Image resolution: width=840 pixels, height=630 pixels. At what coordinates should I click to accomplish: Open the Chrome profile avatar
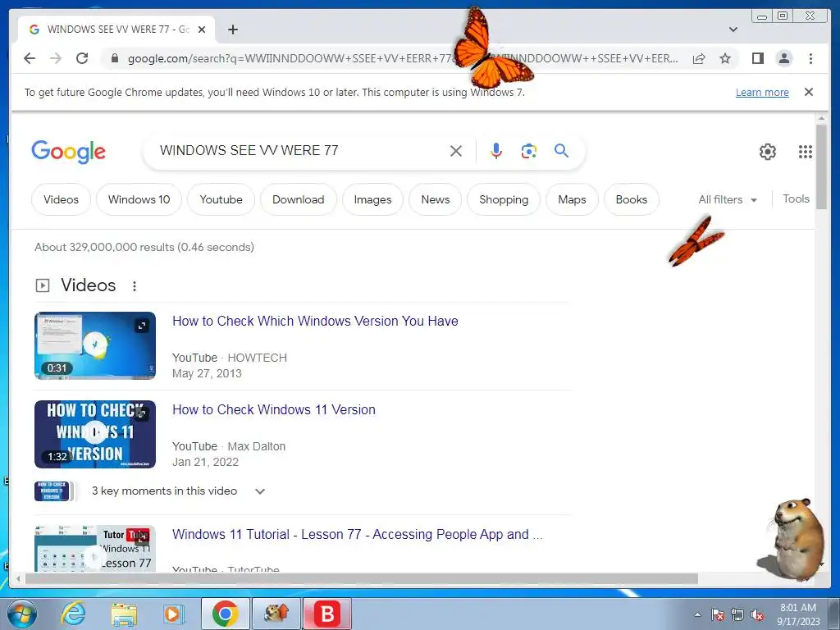tap(783, 58)
